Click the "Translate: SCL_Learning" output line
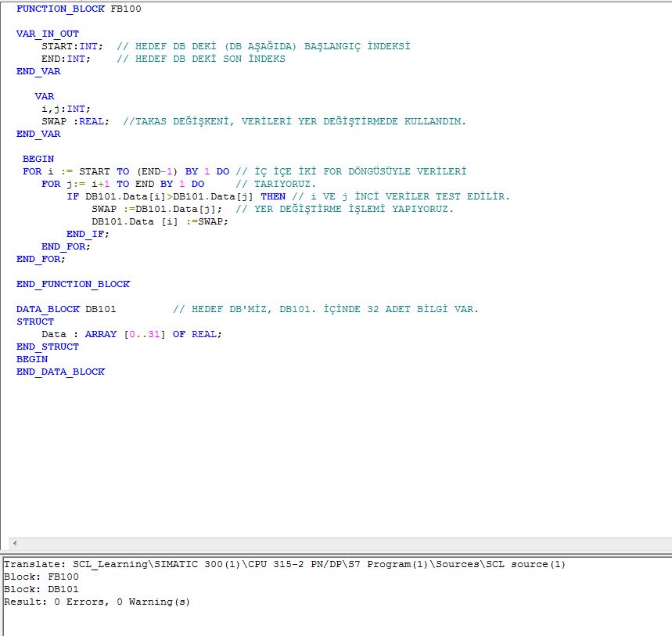Image resolution: width=672 pixels, height=636 pixels. [x=285, y=564]
